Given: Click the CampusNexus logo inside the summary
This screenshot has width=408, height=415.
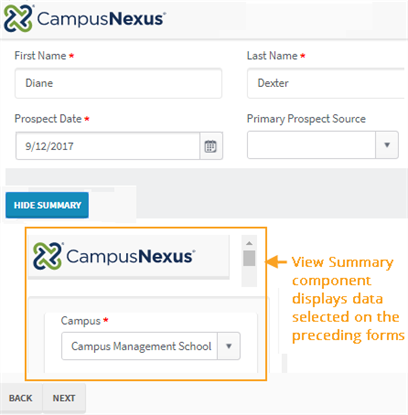Looking at the screenshot, I should coord(114,256).
